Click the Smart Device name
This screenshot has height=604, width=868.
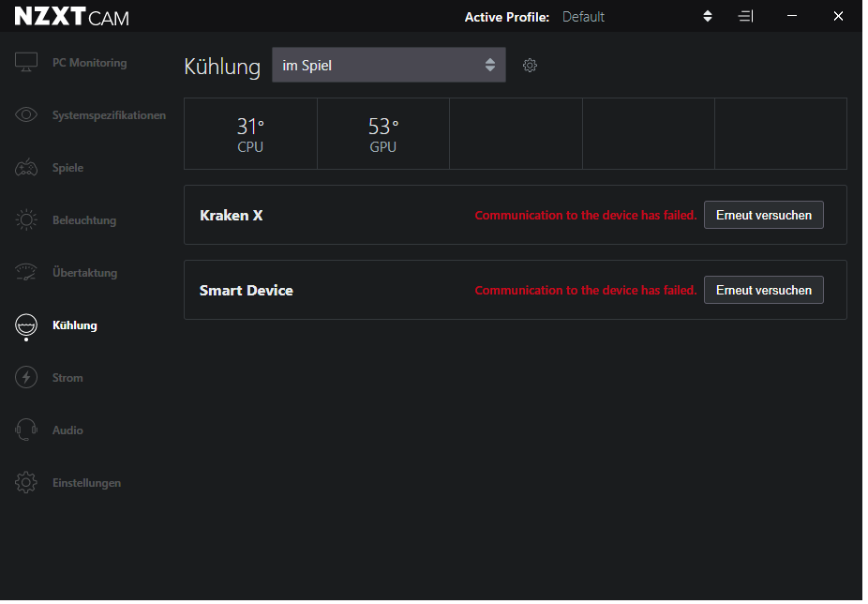[247, 291]
